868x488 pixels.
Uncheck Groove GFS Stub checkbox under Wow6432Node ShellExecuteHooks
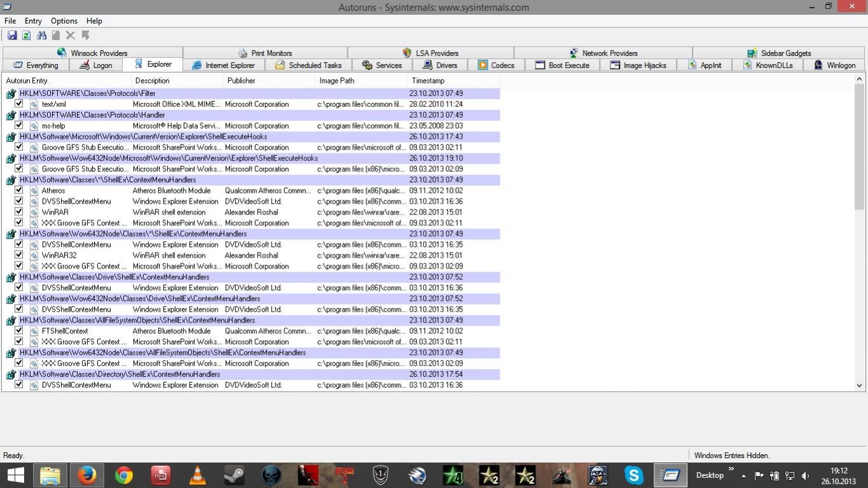click(x=18, y=169)
